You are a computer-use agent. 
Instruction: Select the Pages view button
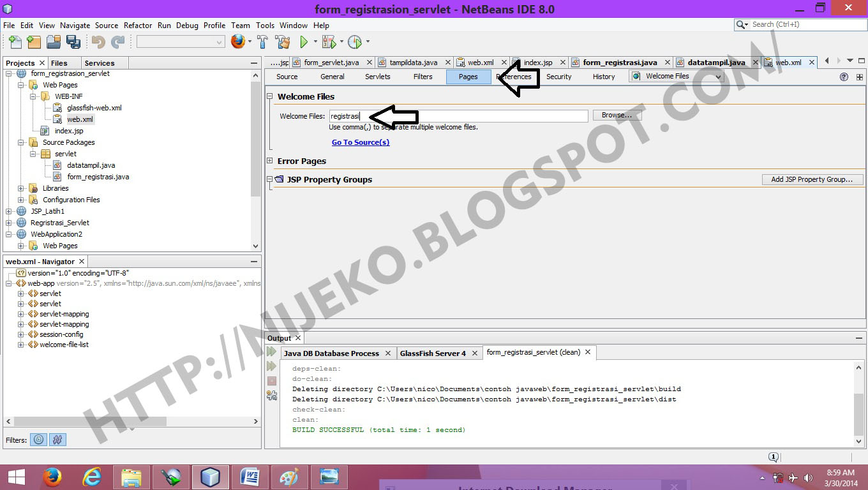(468, 77)
